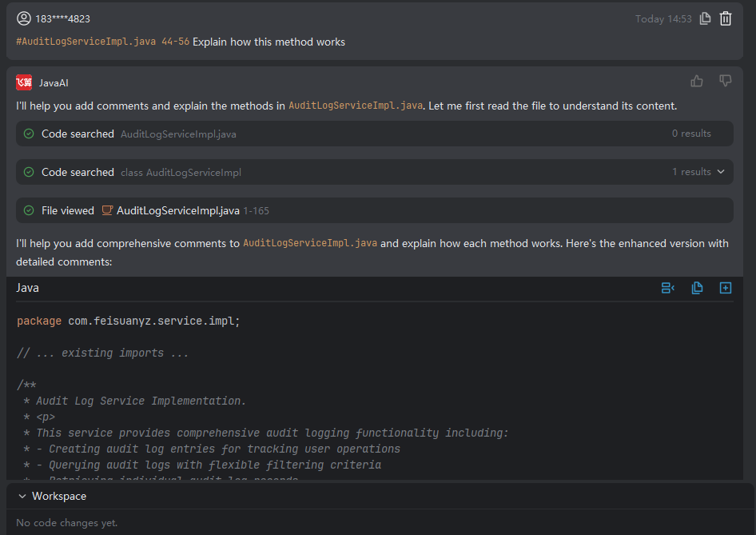The image size is (756, 535).
Task: Expand the class AuditLogServiceImpl code search row
Action: coord(181,172)
